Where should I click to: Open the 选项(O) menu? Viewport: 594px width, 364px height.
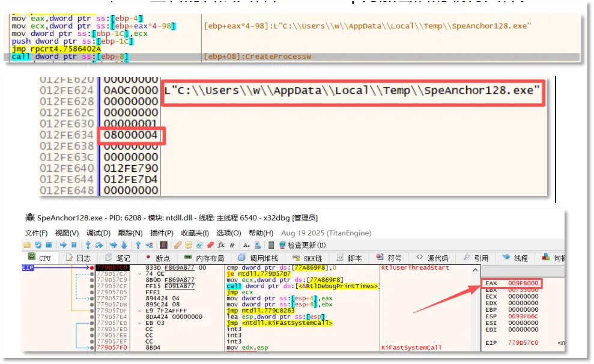(229, 233)
